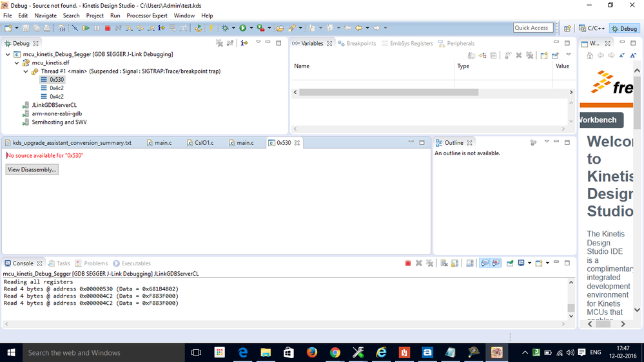Open Chrome from the Windows taskbar
This screenshot has width=644, height=362.
coord(335,352)
